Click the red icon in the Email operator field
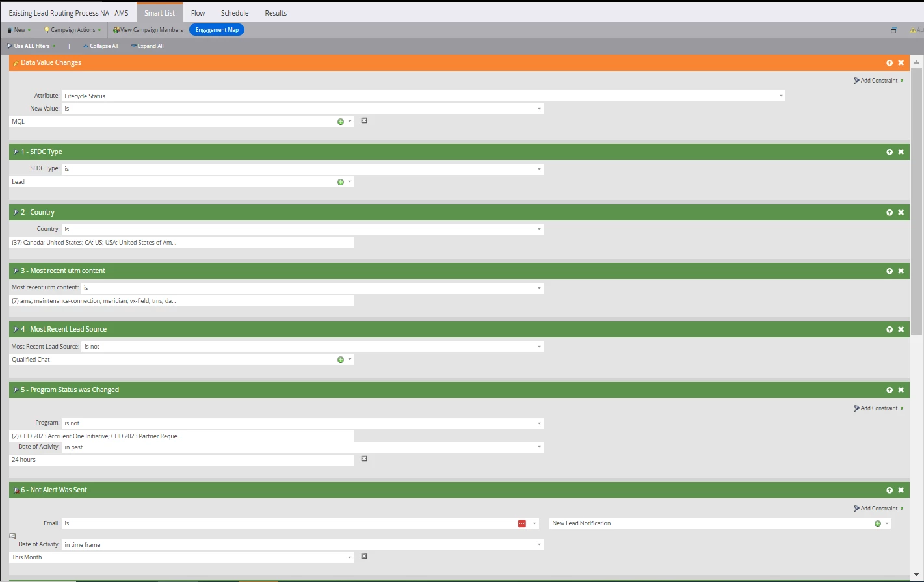 point(521,523)
